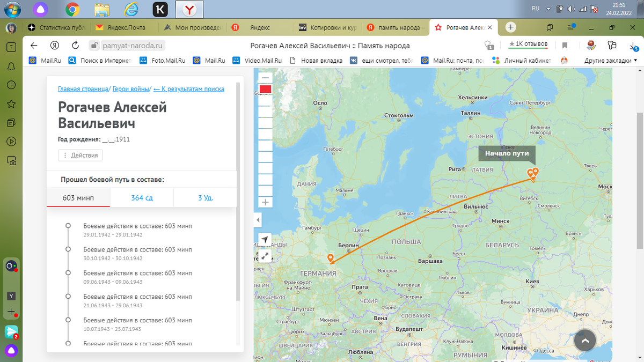Select the 09.06.1943 combat entry
Screen dimensions: 644x362
tap(137, 277)
